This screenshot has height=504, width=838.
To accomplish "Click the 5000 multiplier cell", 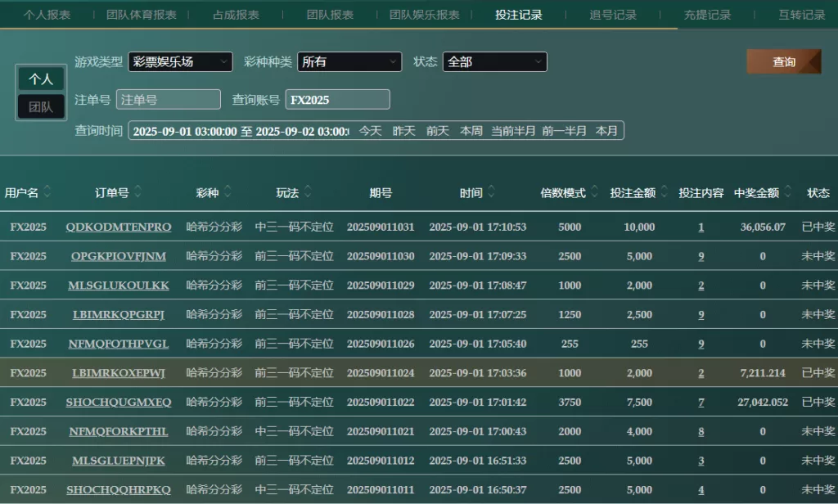I will 570,227.
